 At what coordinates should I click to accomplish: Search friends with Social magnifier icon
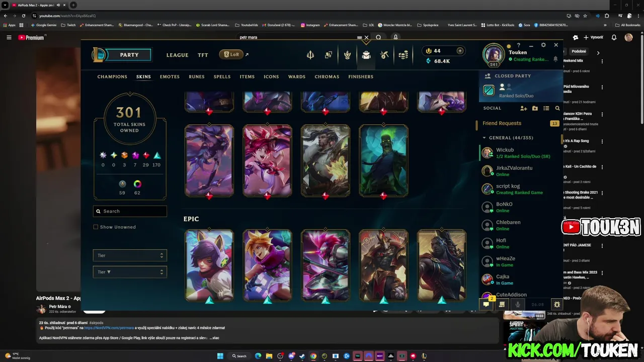(x=557, y=108)
